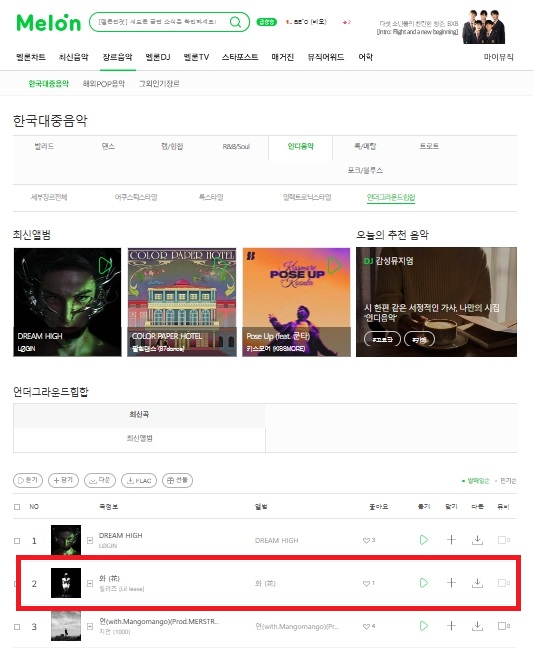Click the Melon logo
The image size is (533, 649).
tap(48, 22)
